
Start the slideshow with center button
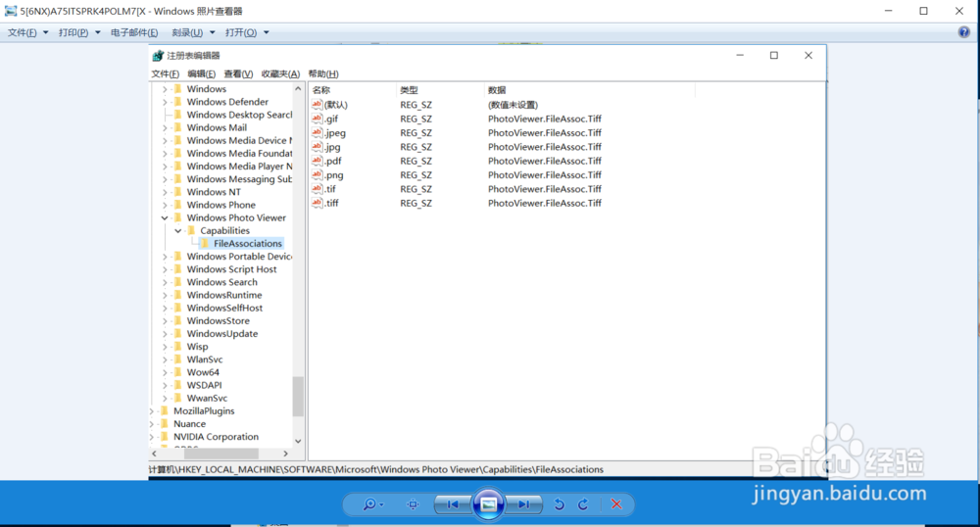coord(489,504)
